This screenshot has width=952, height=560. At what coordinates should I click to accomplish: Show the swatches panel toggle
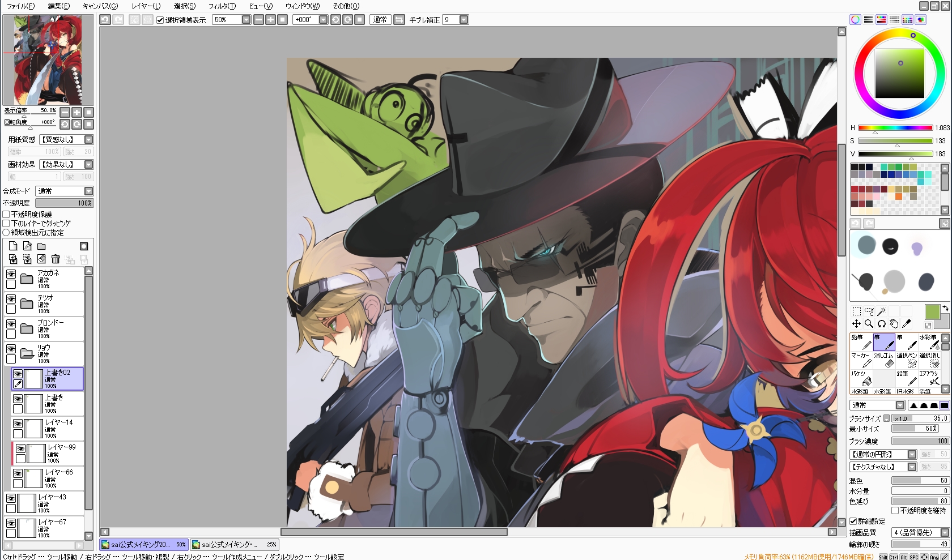tap(907, 19)
